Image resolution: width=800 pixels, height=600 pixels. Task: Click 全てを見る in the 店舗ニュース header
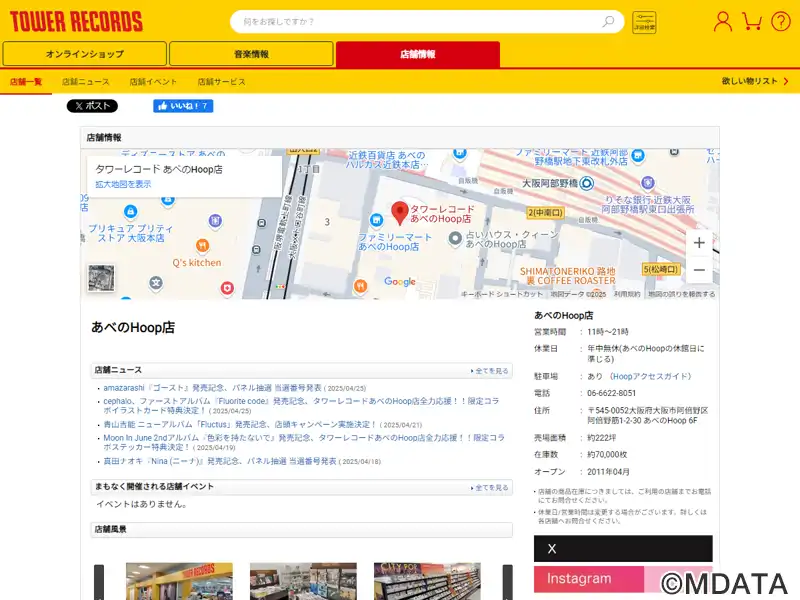490,371
